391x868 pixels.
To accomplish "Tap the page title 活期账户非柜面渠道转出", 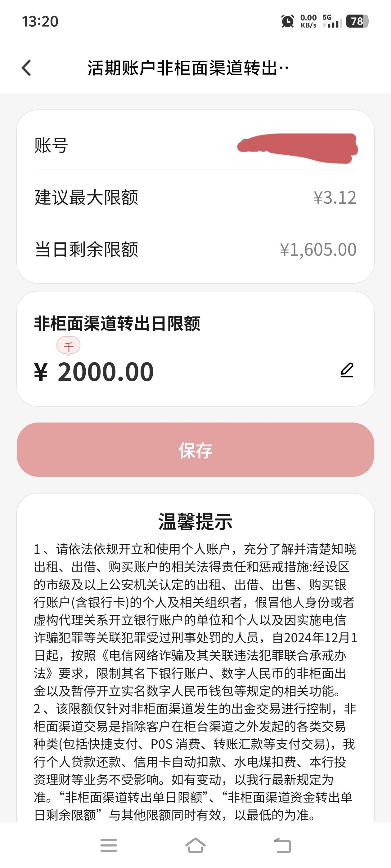I will click(187, 68).
